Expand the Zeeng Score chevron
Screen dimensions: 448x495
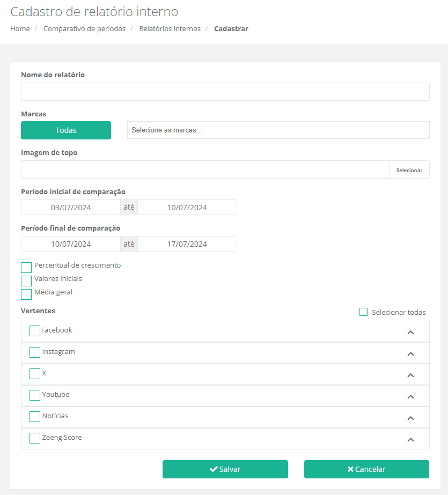410,440
